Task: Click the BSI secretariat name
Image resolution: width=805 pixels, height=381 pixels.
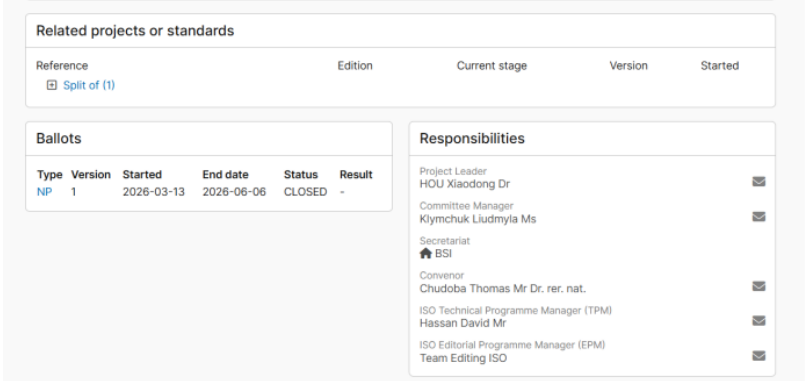Action: [444, 254]
